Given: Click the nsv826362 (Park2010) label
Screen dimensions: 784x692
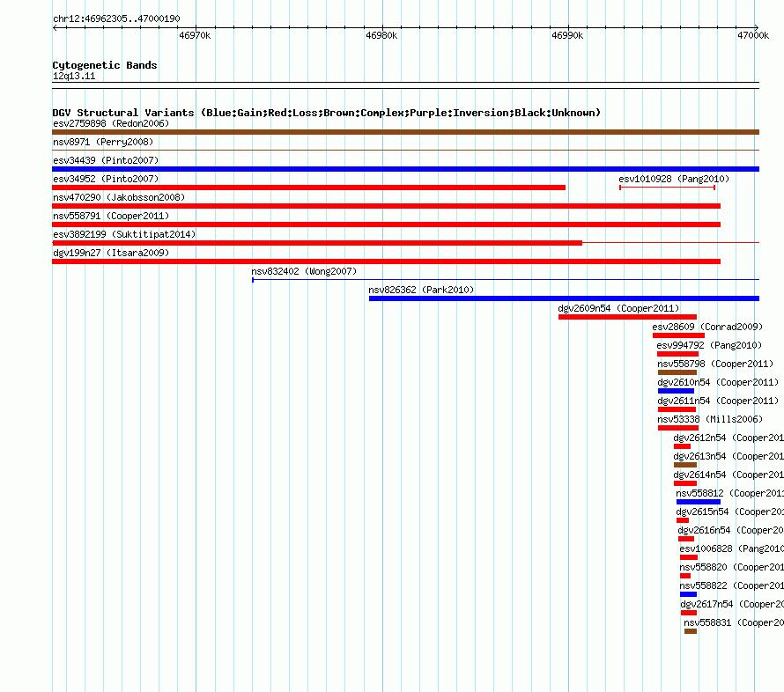Looking at the screenshot, I should tap(421, 290).
